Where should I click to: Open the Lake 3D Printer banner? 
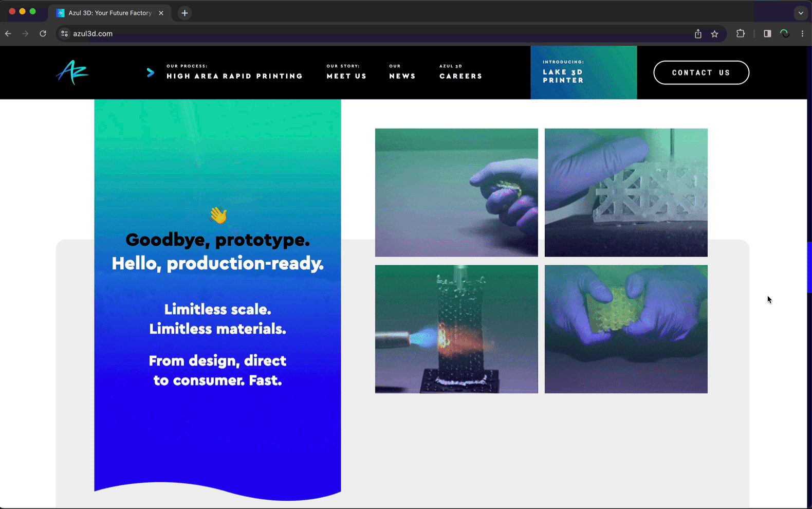584,72
